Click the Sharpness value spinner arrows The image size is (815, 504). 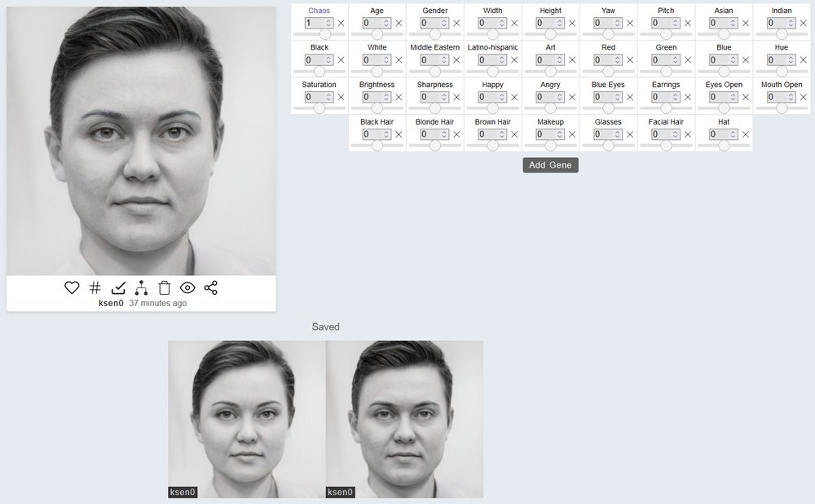coord(444,97)
